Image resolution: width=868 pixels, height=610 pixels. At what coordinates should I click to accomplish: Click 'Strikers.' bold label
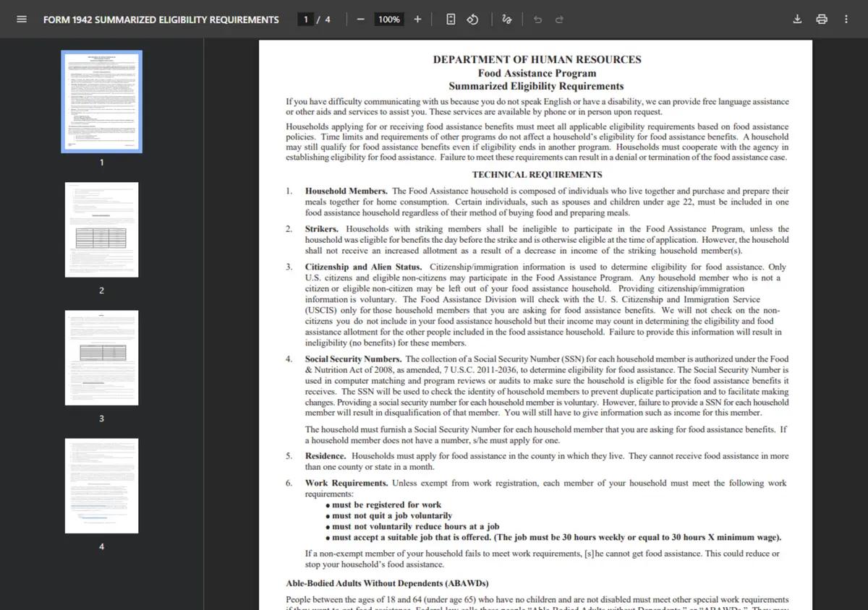click(x=321, y=228)
